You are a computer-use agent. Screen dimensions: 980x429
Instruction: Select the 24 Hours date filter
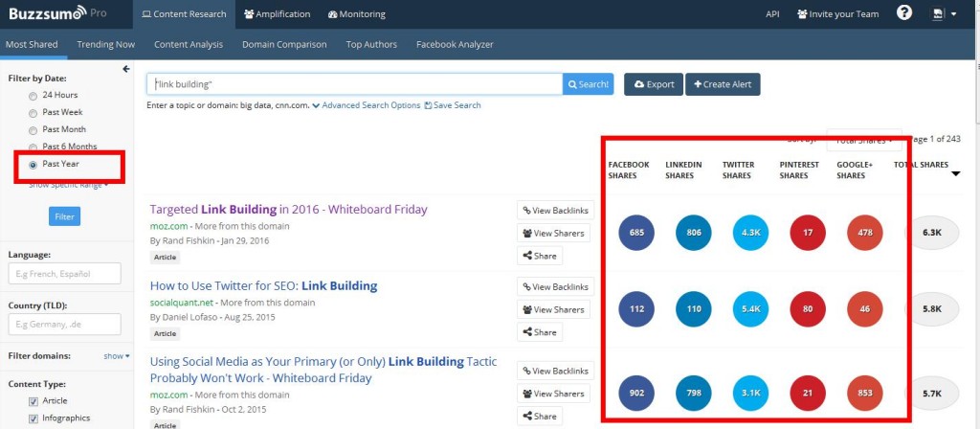[x=33, y=96]
